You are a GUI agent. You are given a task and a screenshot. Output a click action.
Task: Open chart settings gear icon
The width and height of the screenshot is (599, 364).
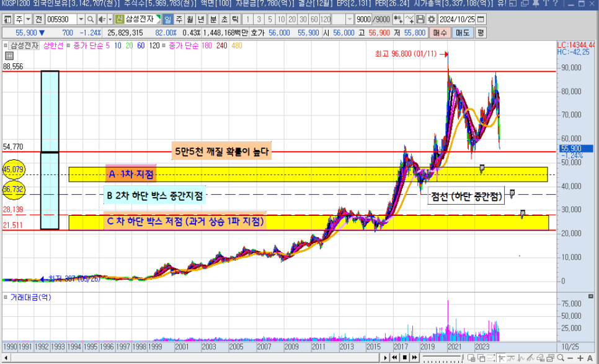coord(432,19)
